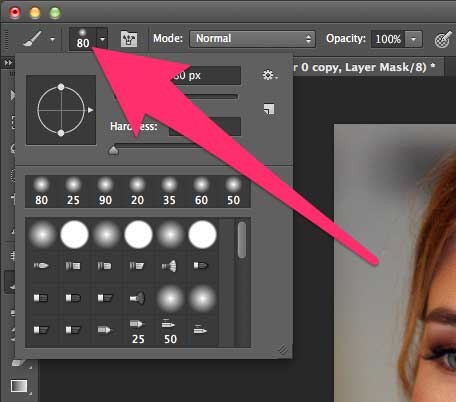The image size is (456, 402).
Task: Create a new preset from this brush
Action: click(x=269, y=109)
